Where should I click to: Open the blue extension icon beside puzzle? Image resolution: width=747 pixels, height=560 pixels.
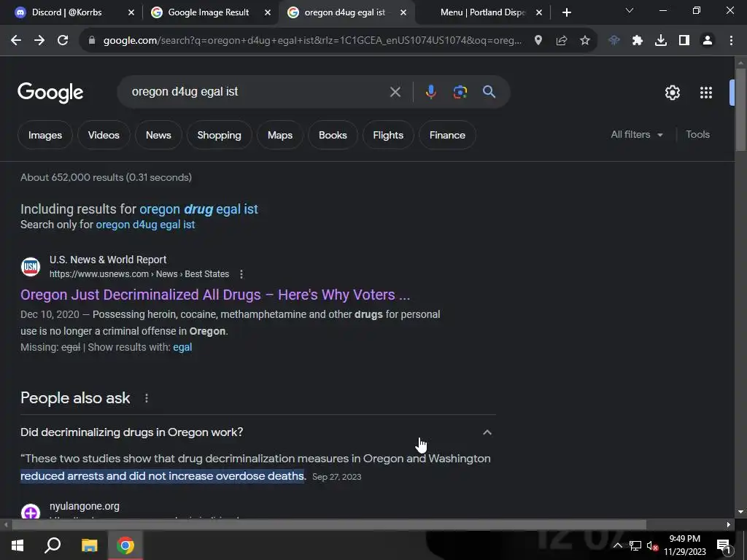click(x=614, y=41)
